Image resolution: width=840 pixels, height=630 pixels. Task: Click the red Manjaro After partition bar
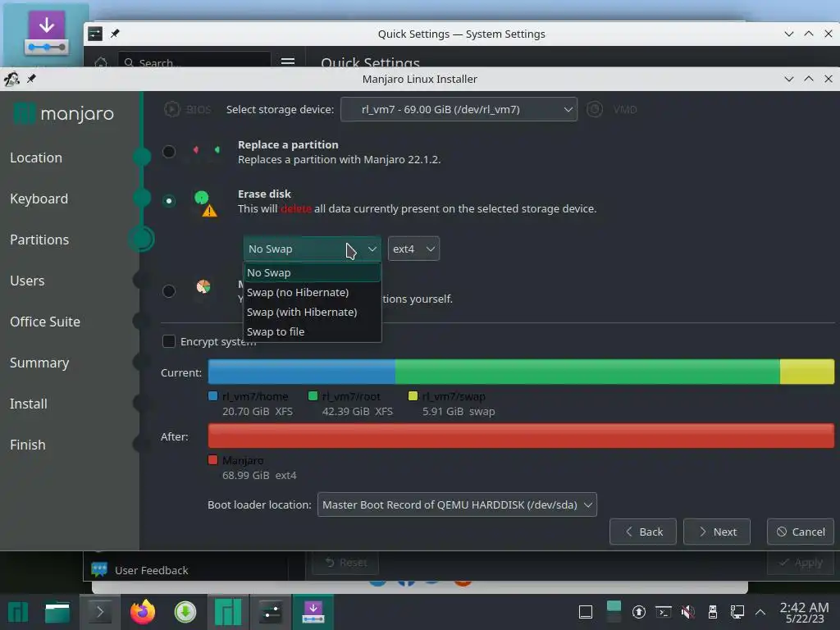click(521, 436)
